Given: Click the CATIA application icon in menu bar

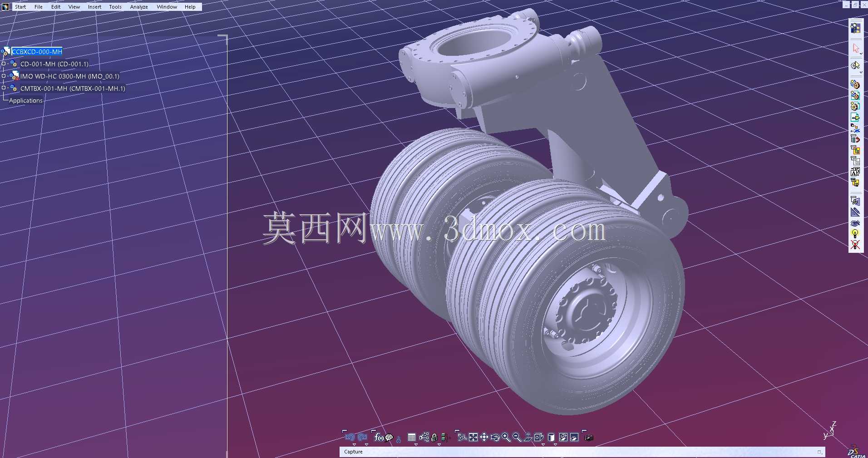Looking at the screenshot, I should click(5, 7).
